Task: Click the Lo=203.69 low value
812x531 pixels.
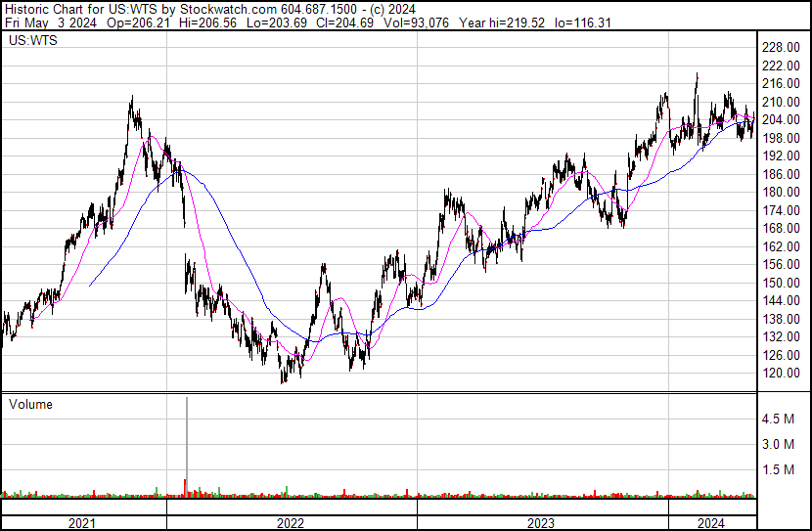Action: [277, 22]
